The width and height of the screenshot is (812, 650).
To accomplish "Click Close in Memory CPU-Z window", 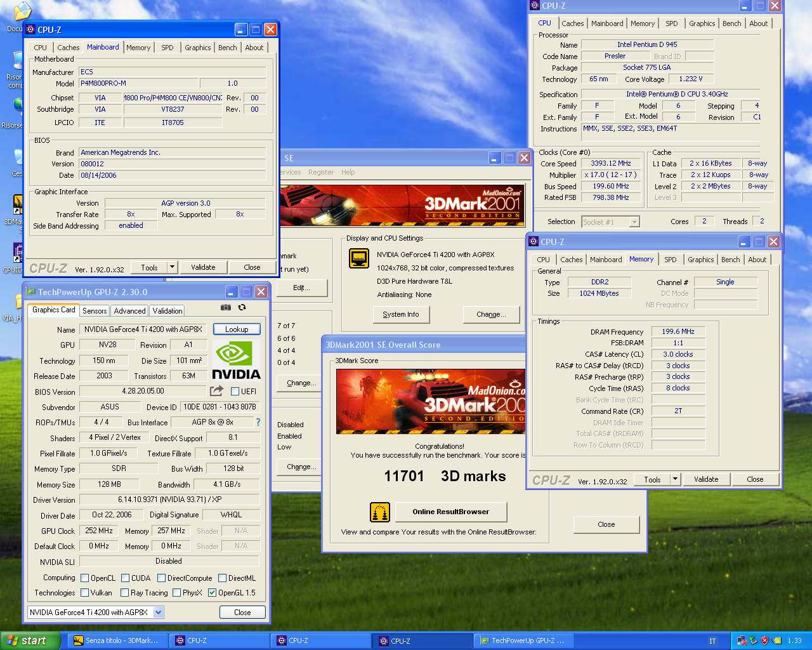I will click(755, 479).
